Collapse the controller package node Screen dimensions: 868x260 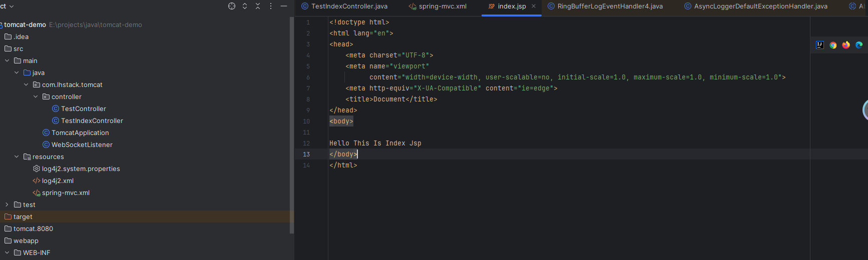click(x=36, y=96)
